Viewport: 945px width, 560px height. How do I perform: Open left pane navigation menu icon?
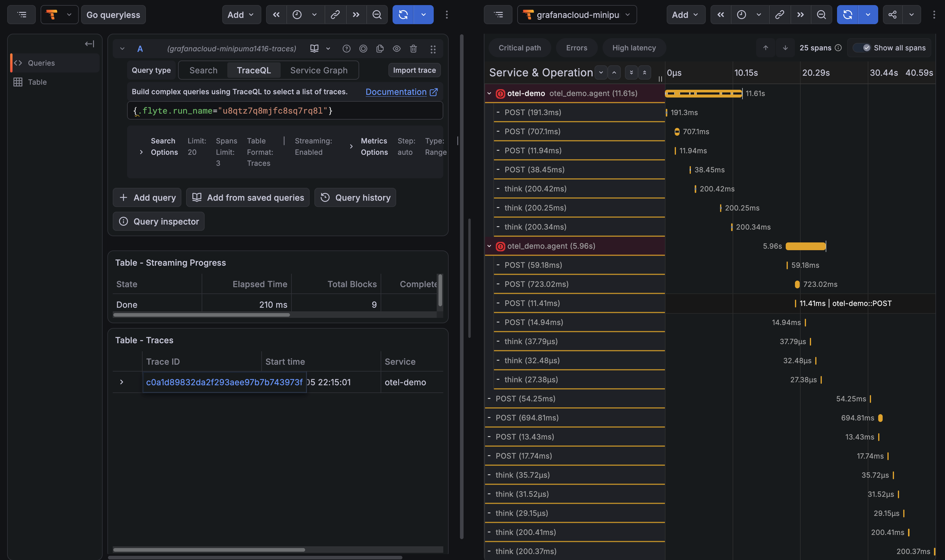(x=21, y=15)
